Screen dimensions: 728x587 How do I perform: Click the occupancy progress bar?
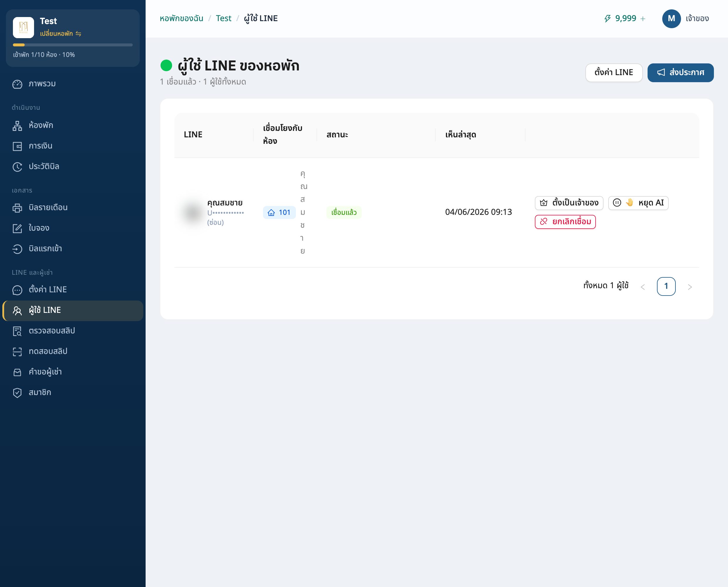coord(73,45)
